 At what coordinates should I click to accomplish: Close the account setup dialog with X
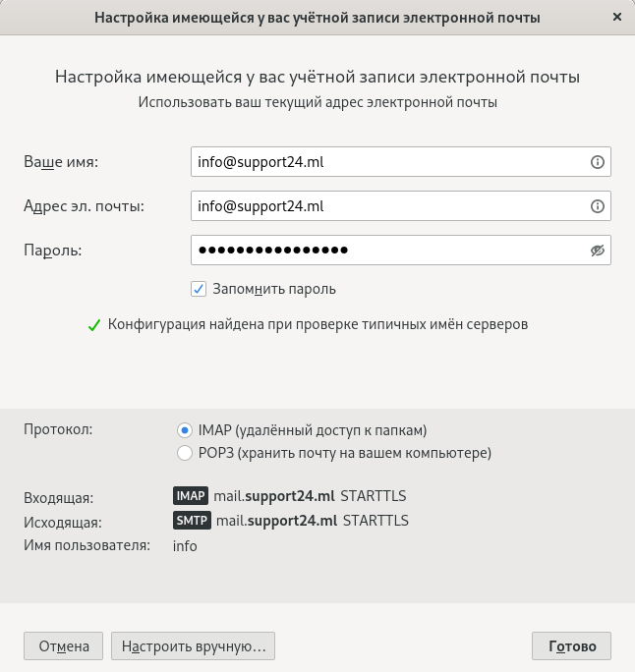coord(617,17)
